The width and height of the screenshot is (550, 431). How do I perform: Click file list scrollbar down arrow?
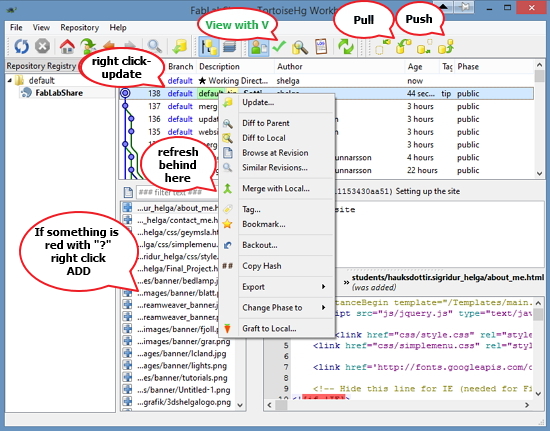[240, 405]
